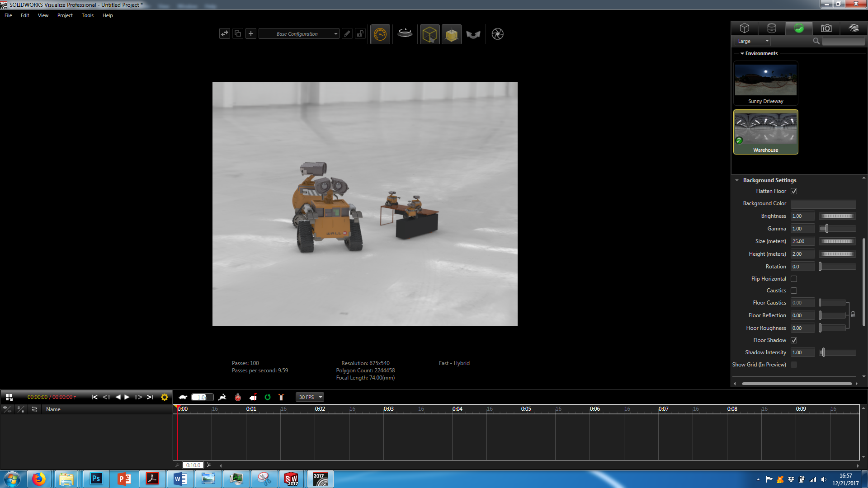Viewport: 868px width, 488px height.
Task: Open the Background Color swatch
Action: 823,204
